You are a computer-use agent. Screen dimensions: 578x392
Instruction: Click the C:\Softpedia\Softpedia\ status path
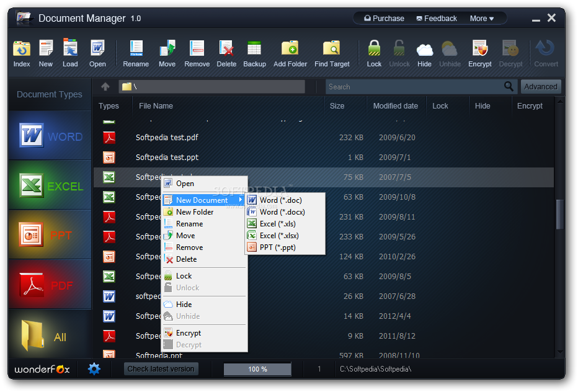[375, 369]
